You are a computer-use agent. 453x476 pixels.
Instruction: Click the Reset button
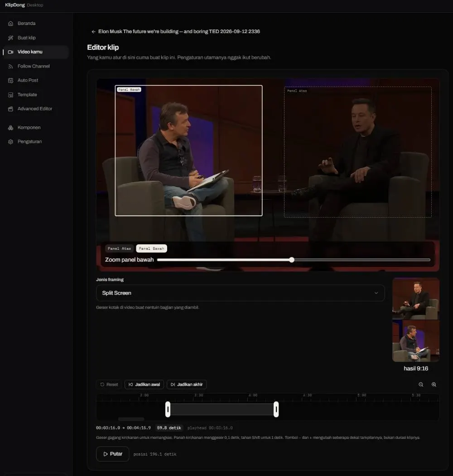click(x=109, y=384)
